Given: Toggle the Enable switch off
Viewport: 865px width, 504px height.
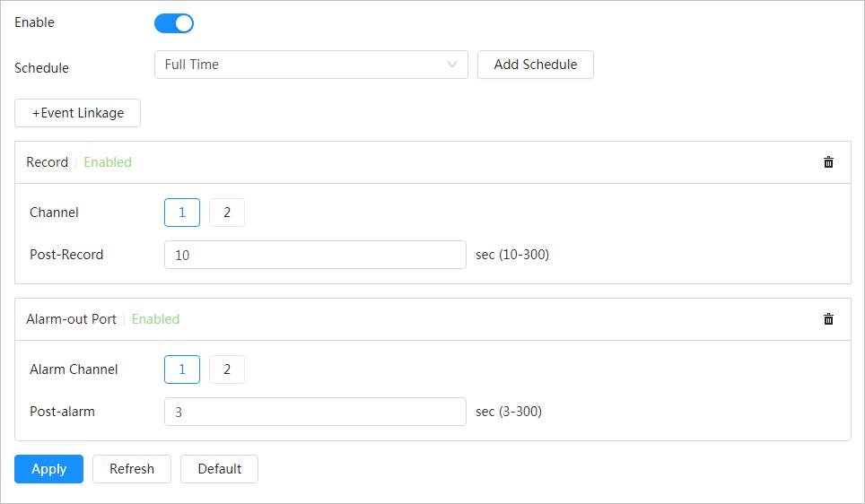Looking at the screenshot, I should coord(174,23).
